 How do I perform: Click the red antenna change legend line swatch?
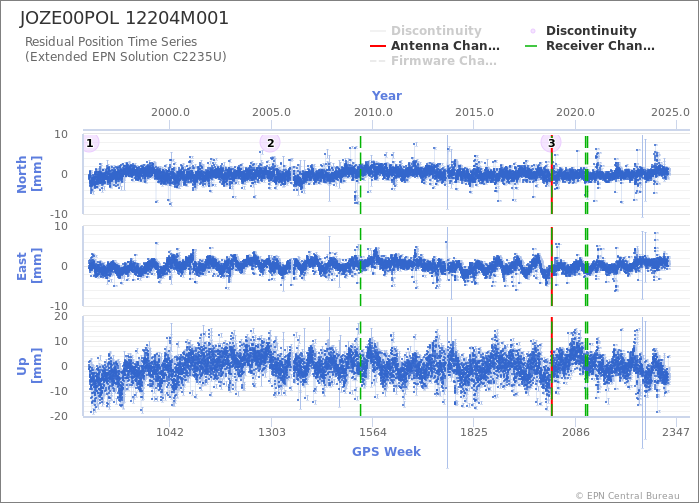pos(378,46)
